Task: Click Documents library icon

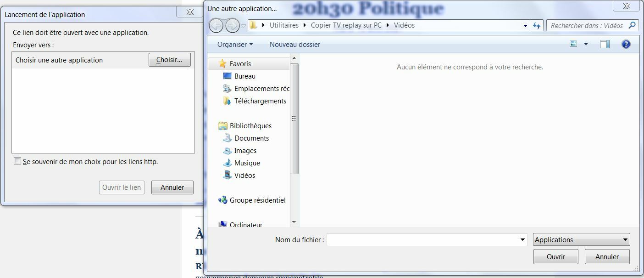Action: click(227, 138)
